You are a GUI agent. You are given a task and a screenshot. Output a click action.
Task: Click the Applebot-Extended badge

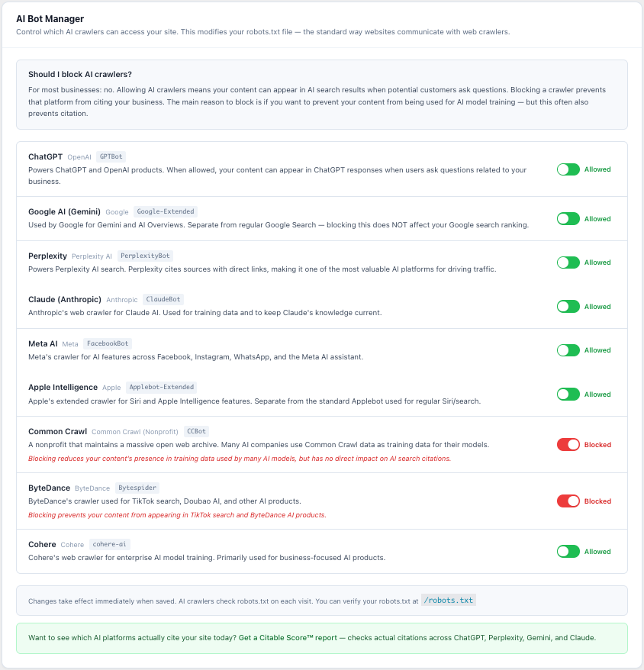point(160,387)
